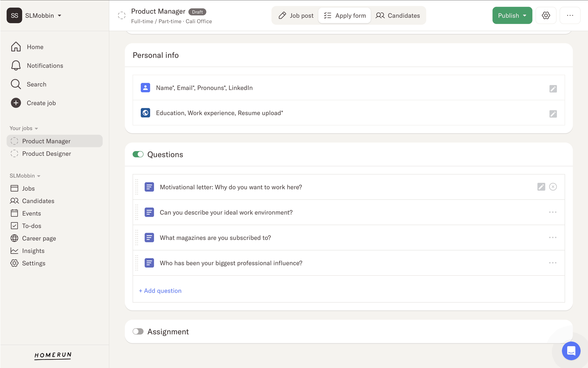Image resolution: width=588 pixels, height=368 pixels.
Task: Go to Home in the sidebar
Action: 35,47
